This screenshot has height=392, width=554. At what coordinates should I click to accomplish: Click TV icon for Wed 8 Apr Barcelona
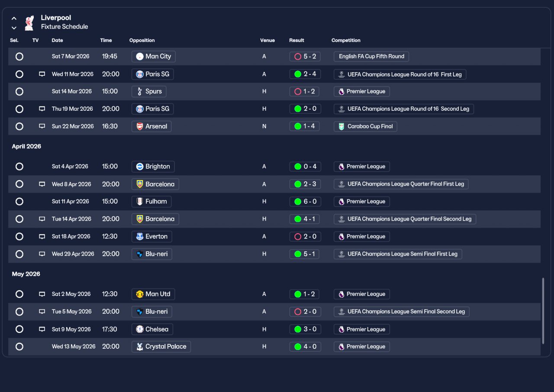pyautogui.click(x=42, y=184)
